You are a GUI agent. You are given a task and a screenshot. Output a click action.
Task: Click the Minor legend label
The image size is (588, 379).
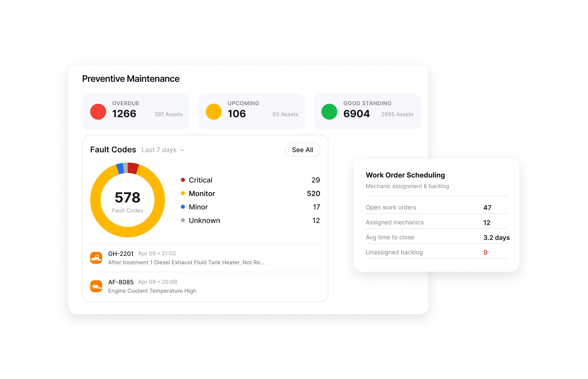point(198,207)
